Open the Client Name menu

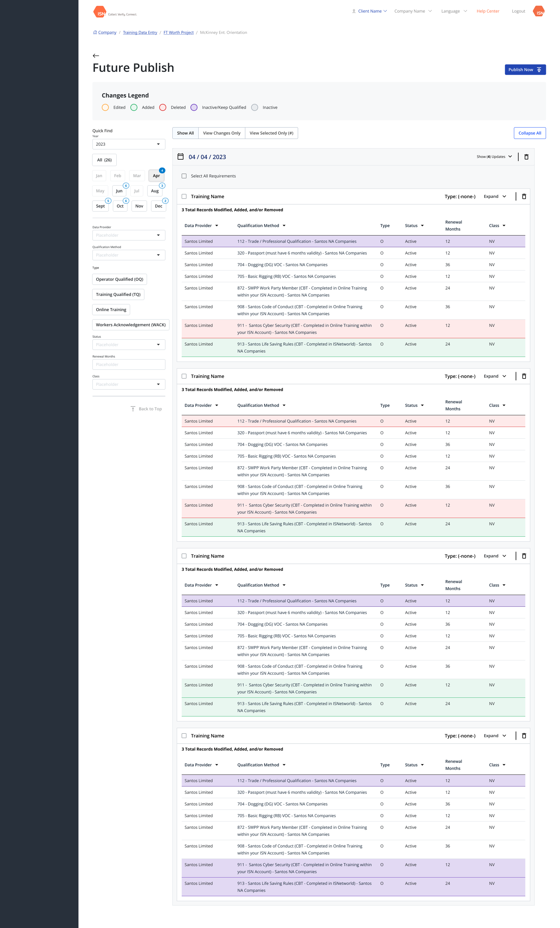tap(370, 11)
